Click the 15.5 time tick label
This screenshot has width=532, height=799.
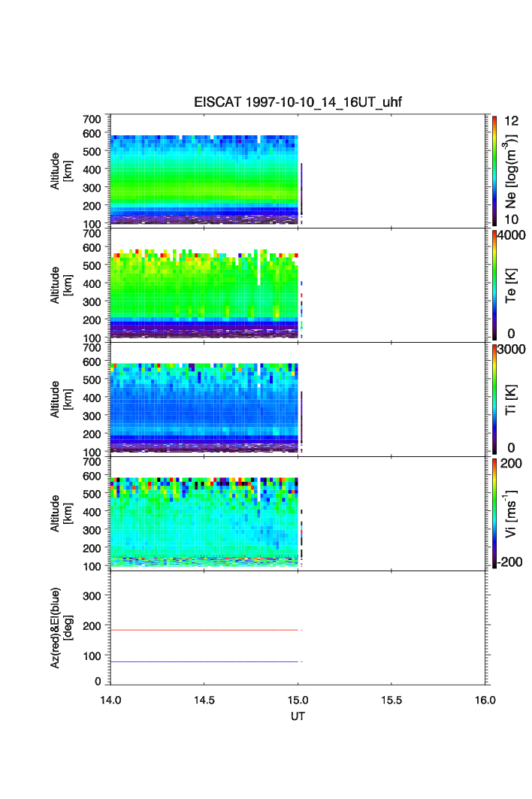coord(391,700)
